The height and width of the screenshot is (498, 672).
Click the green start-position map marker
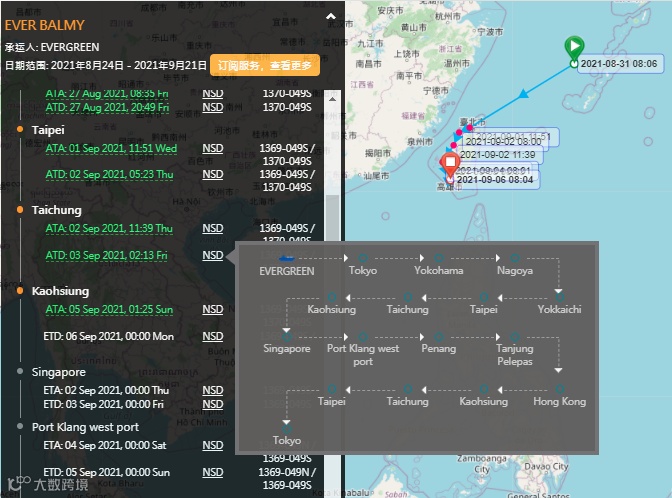pos(574,47)
